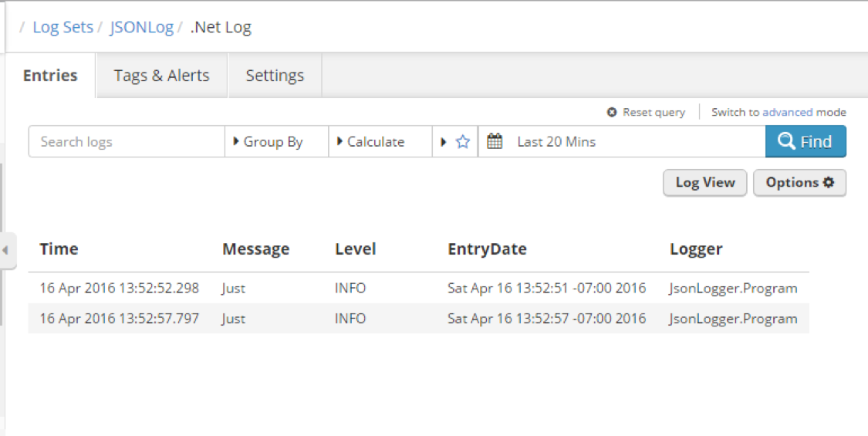Open the Last 20 Mins time range

click(x=556, y=142)
